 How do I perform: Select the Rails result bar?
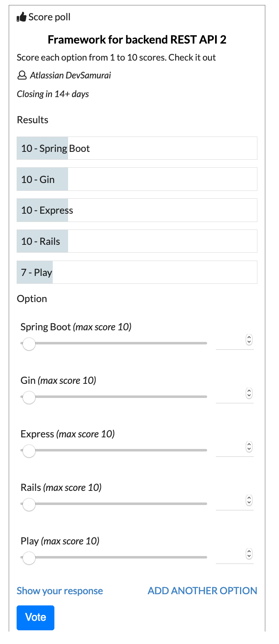coord(137,242)
